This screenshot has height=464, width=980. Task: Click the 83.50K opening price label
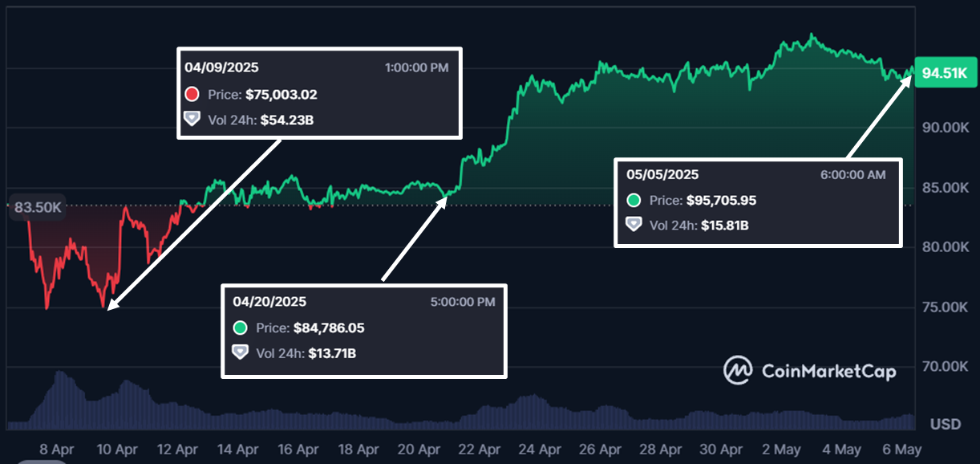tap(38, 207)
